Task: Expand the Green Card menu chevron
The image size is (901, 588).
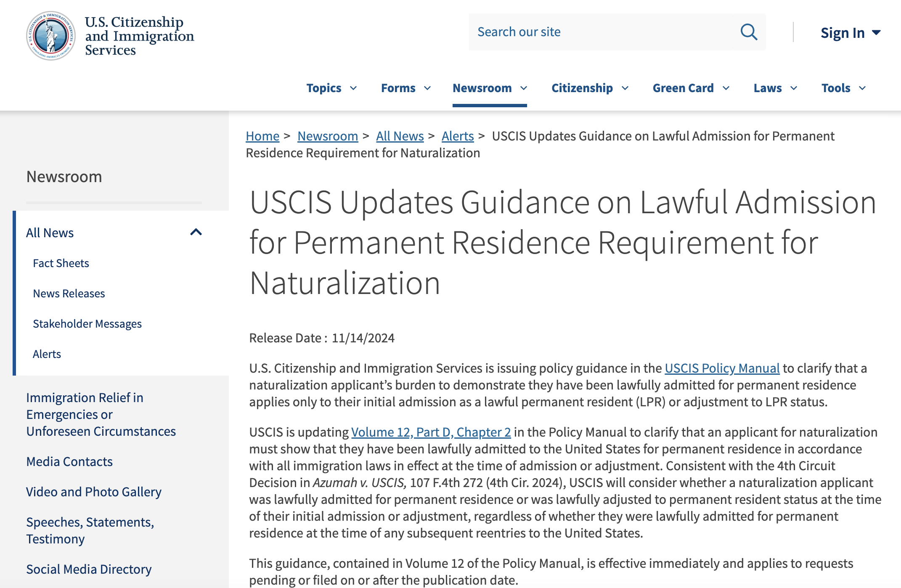Action: (726, 88)
